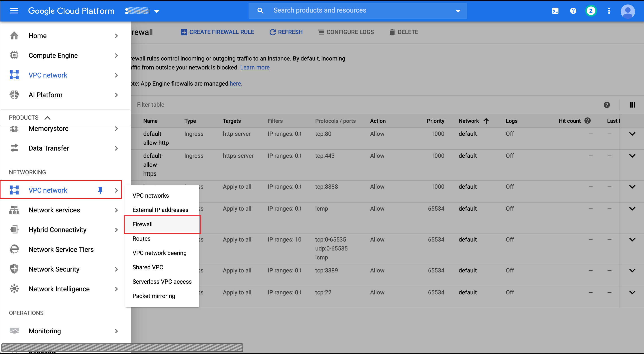Click the Hybrid Connectivity icon
Screen dimensions: 644x354
[14, 230]
